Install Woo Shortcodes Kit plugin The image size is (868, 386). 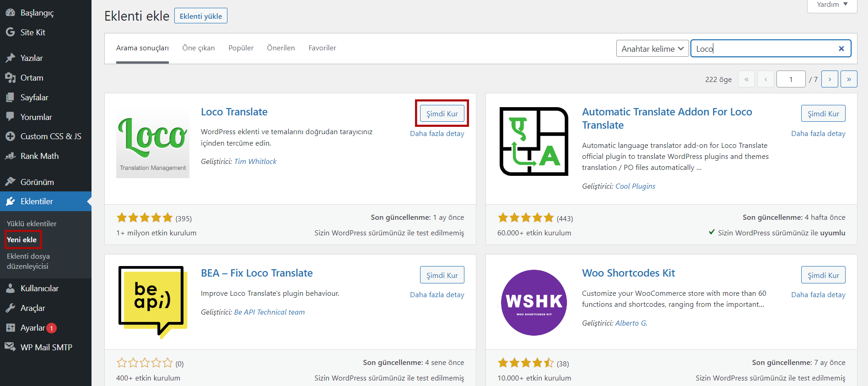(823, 275)
